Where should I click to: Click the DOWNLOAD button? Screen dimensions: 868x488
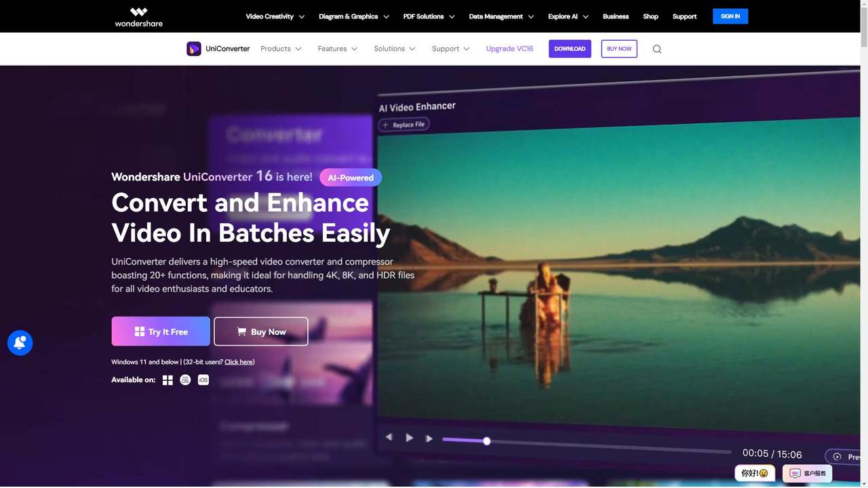tap(570, 49)
